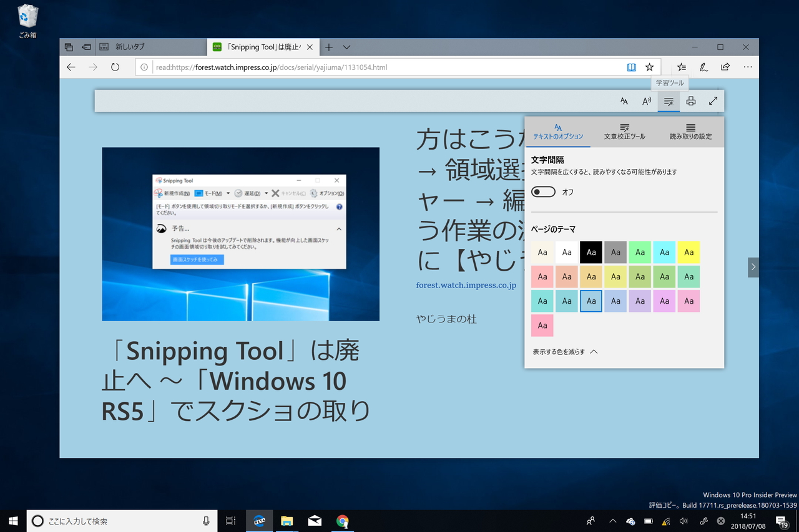799x532 pixels.
Task: Share this page
Action: [725, 67]
